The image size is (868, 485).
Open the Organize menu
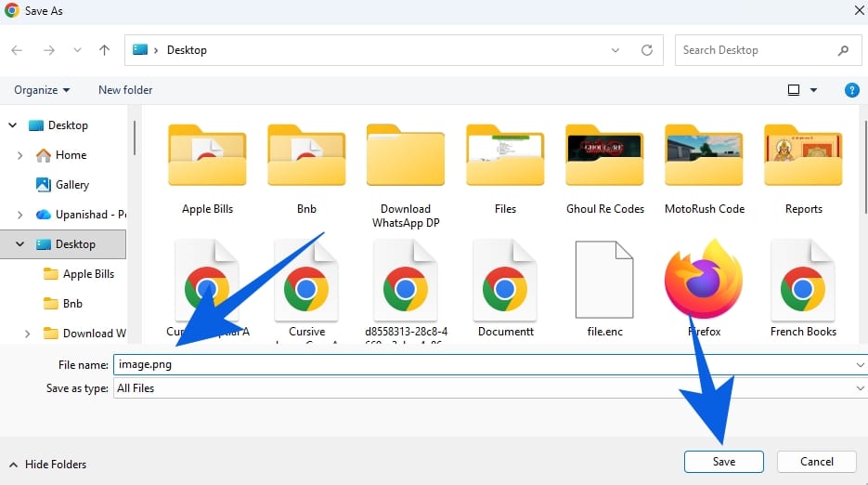(42, 90)
